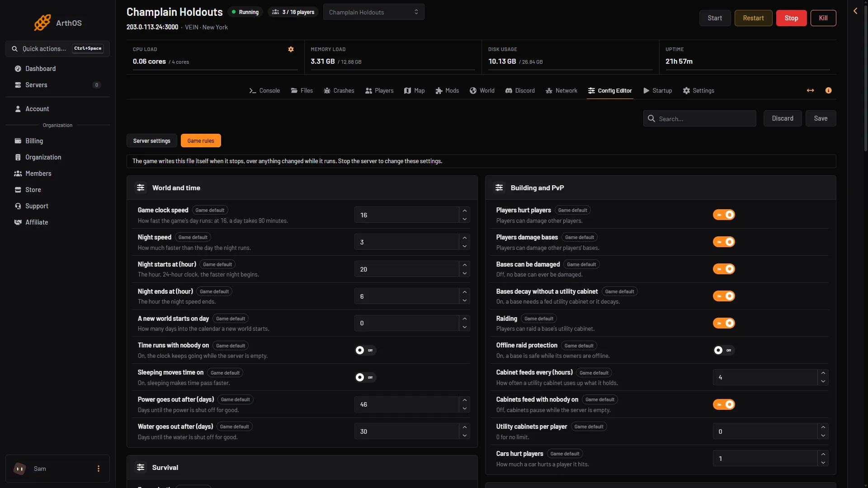
Task: Decrease Cabinet feeds every hours value
Action: pyautogui.click(x=823, y=382)
